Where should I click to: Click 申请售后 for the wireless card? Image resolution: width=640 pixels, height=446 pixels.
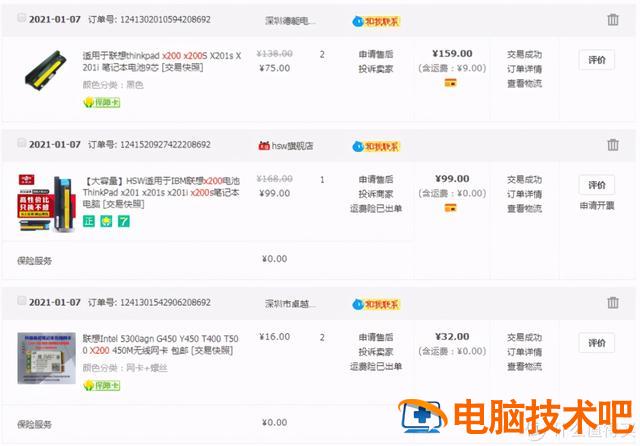click(376, 337)
